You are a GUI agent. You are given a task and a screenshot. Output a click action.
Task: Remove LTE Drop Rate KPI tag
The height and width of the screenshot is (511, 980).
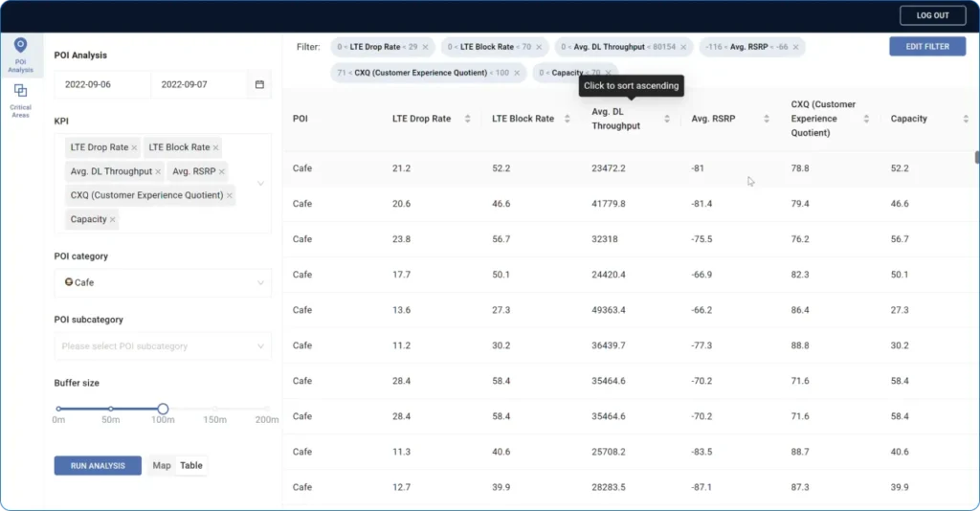tap(135, 147)
